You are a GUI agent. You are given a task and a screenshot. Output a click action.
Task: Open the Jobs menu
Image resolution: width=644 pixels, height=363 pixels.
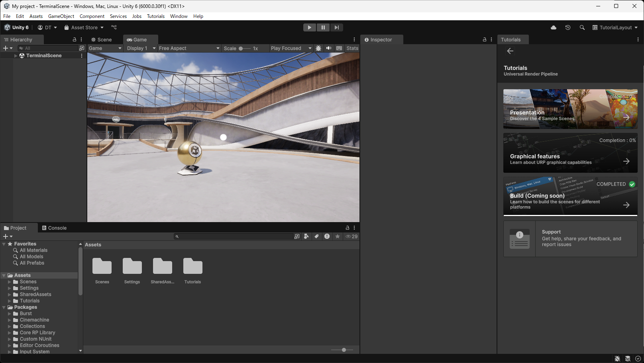tap(137, 16)
